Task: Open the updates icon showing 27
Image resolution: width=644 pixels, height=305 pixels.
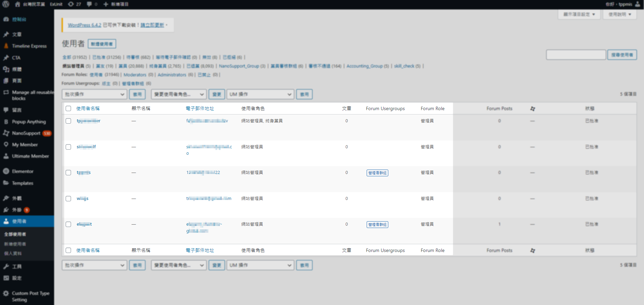Action: tap(74, 4)
